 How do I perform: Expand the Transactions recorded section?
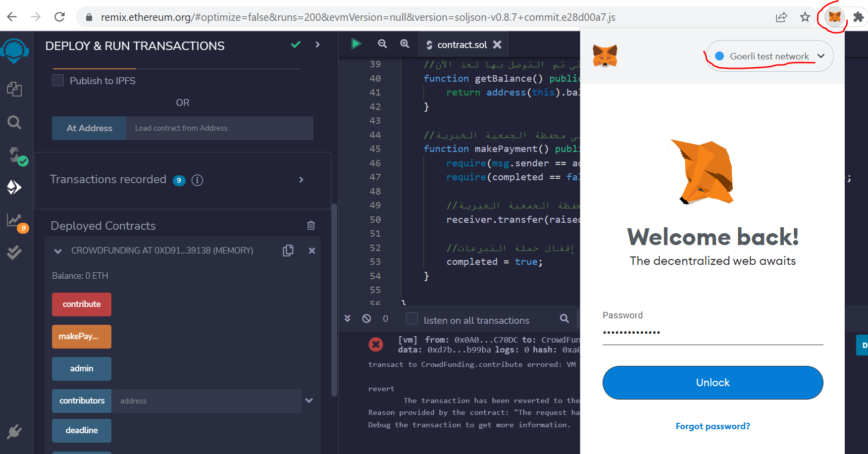(x=301, y=180)
